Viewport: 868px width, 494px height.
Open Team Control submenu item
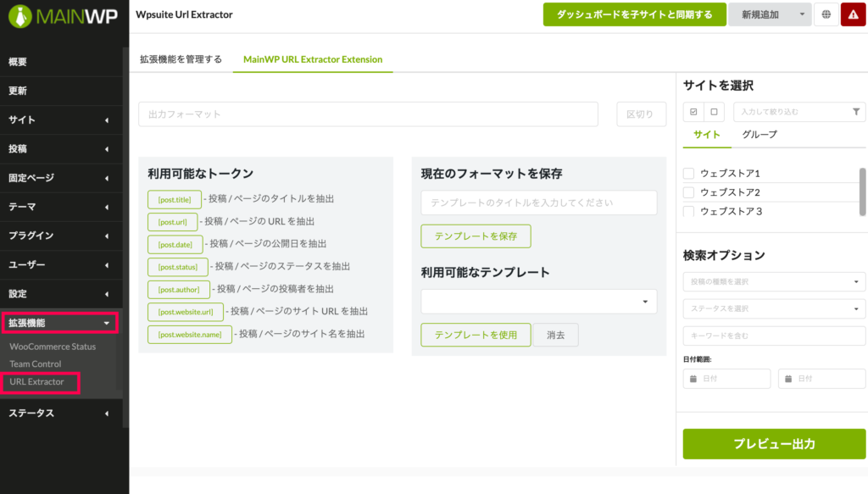pos(36,364)
